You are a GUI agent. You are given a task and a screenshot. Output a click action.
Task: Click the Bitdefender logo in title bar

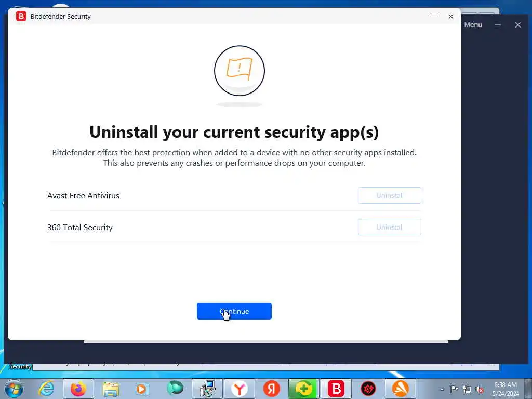tap(21, 16)
